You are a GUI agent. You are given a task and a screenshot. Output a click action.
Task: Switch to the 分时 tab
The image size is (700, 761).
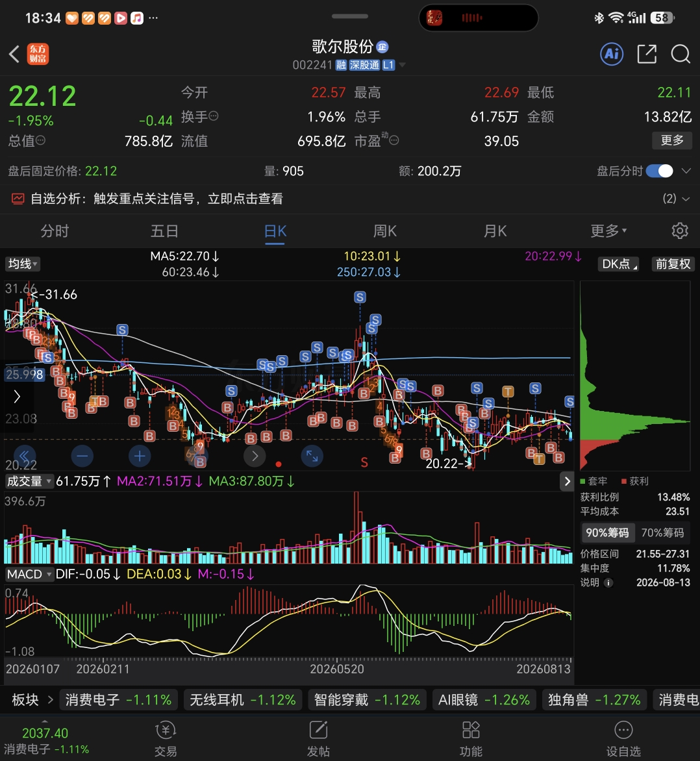coord(55,231)
